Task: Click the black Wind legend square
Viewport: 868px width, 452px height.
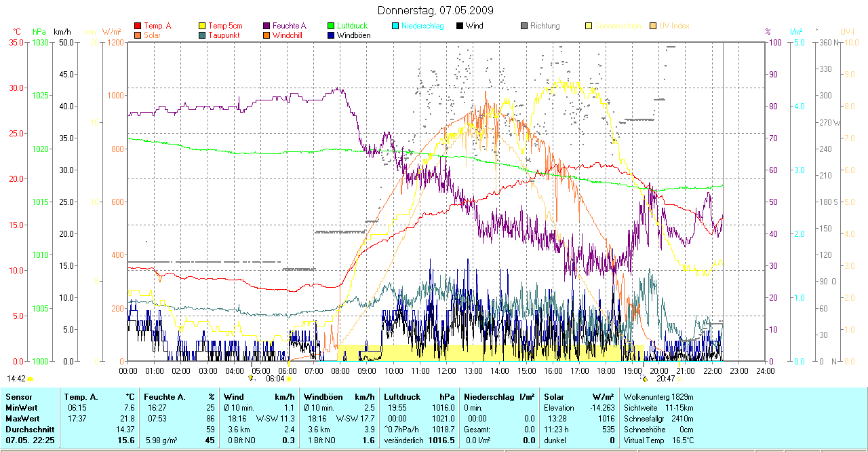Action: (x=460, y=26)
